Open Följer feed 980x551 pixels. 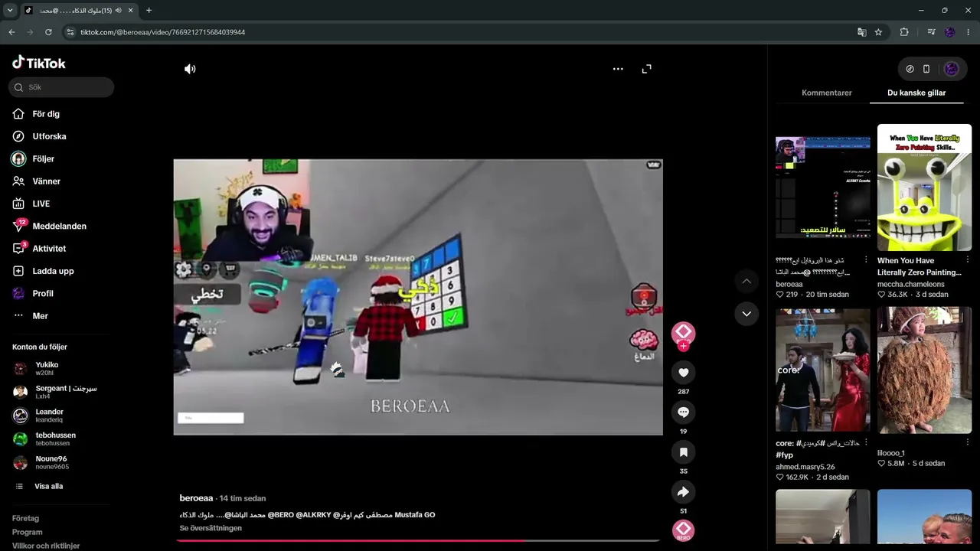(x=43, y=158)
